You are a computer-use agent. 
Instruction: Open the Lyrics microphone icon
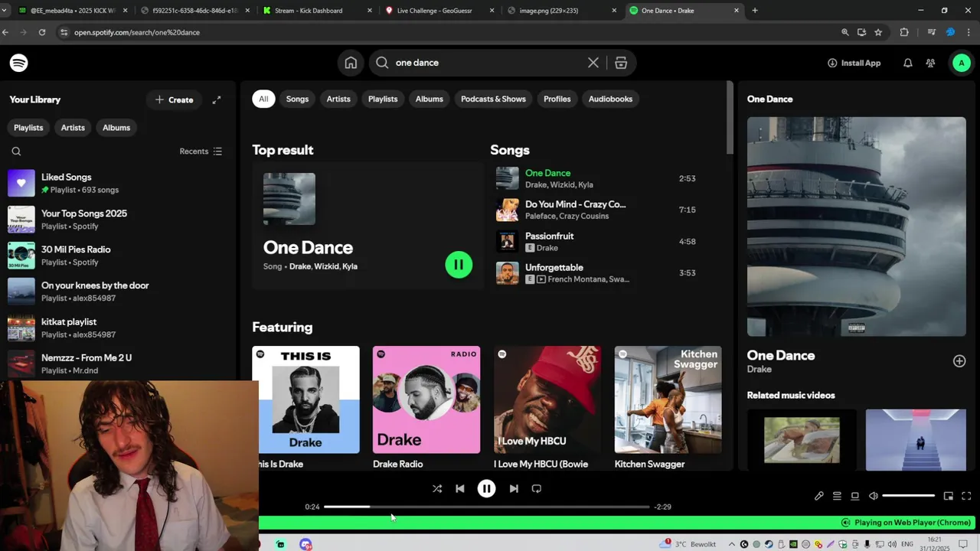pos(819,496)
